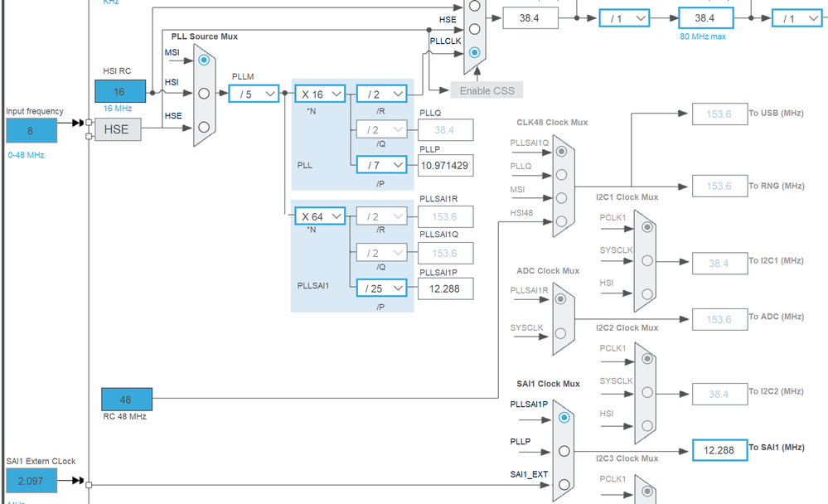The image size is (828, 504).
Task: Open the PLLSAI1 /25 P divider dropdown
Action: (382, 288)
